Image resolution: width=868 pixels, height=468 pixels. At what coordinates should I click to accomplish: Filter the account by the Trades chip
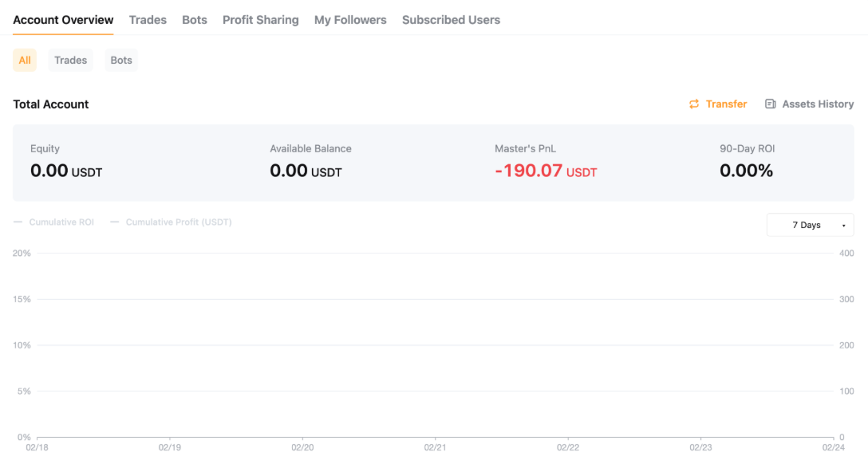click(70, 61)
